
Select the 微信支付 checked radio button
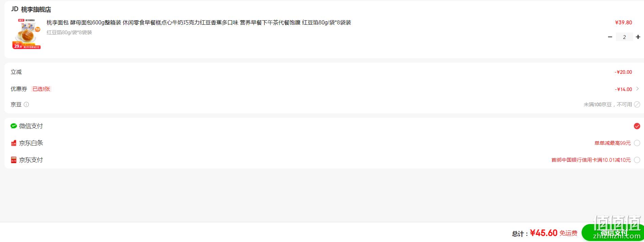(637, 126)
